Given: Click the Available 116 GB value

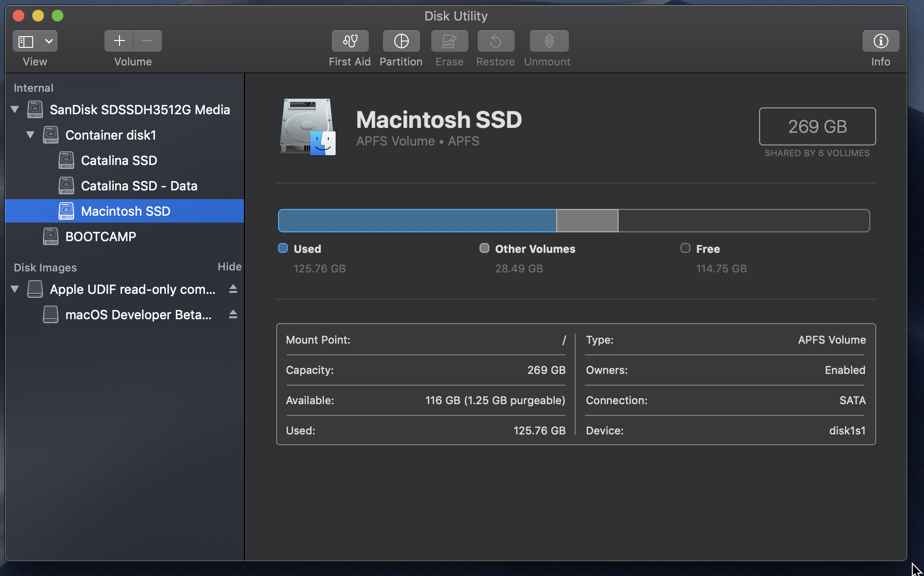Looking at the screenshot, I should click(x=495, y=400).
